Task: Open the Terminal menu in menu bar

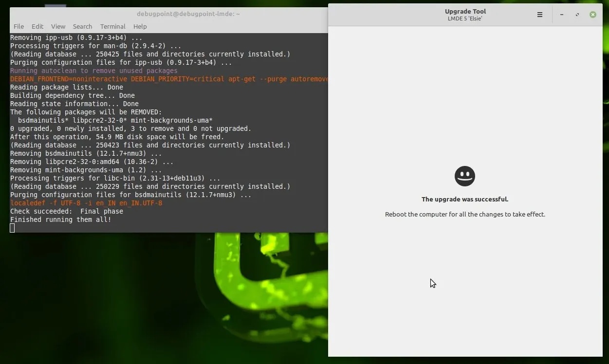Action: click(112, 26)
